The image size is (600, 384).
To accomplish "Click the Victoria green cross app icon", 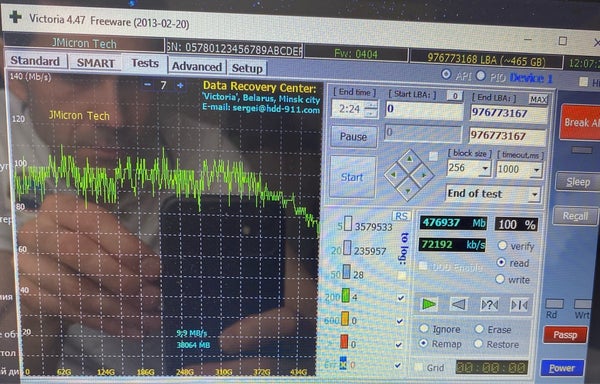I will click(15, 17).
